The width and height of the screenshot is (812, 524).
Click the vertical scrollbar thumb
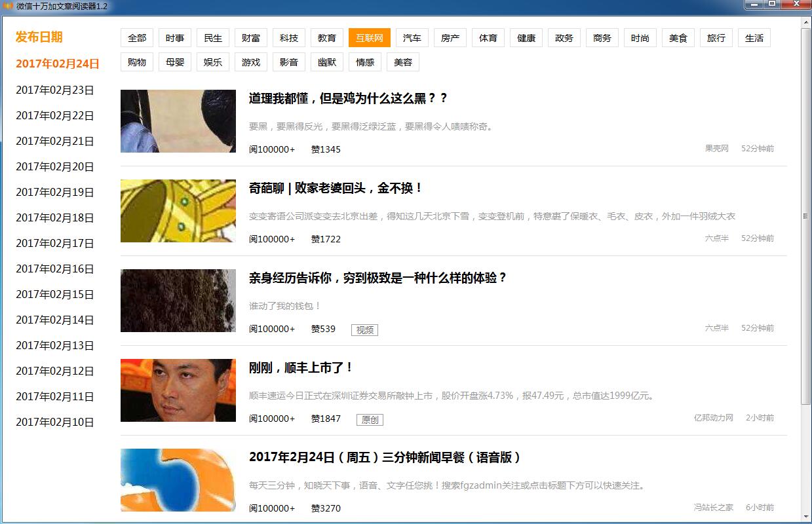click(806, 216)
